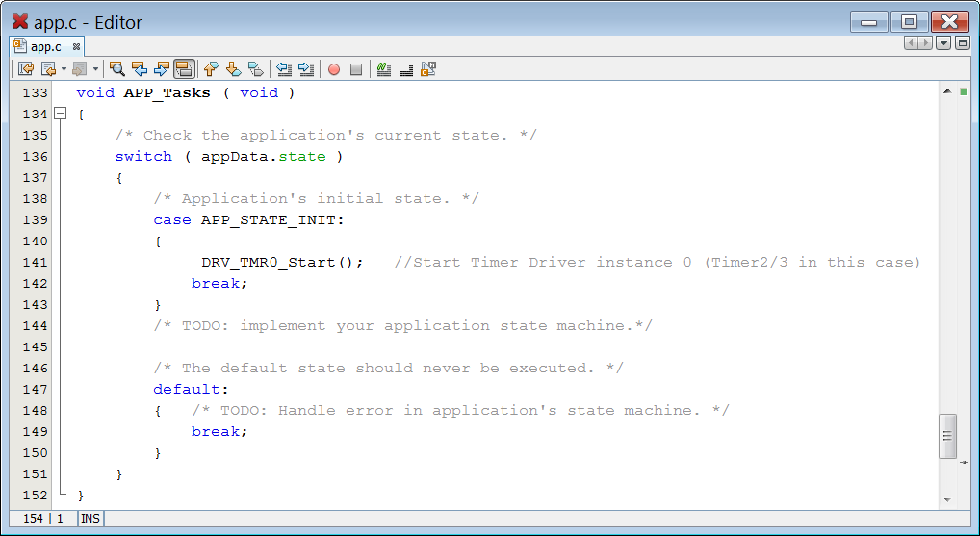Toggle INS insert mode in status bar
The height and width of the screenshot is (536, 980).
tap(90, 519)
